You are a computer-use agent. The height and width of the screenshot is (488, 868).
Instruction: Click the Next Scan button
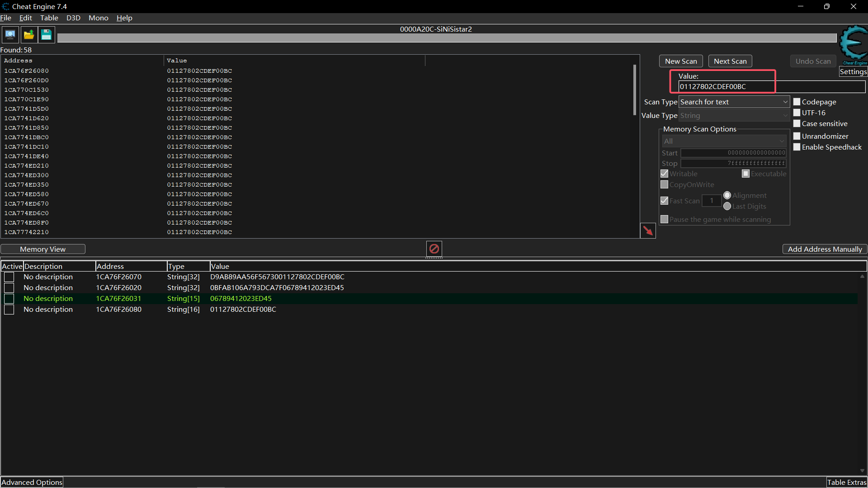(730, 61)
